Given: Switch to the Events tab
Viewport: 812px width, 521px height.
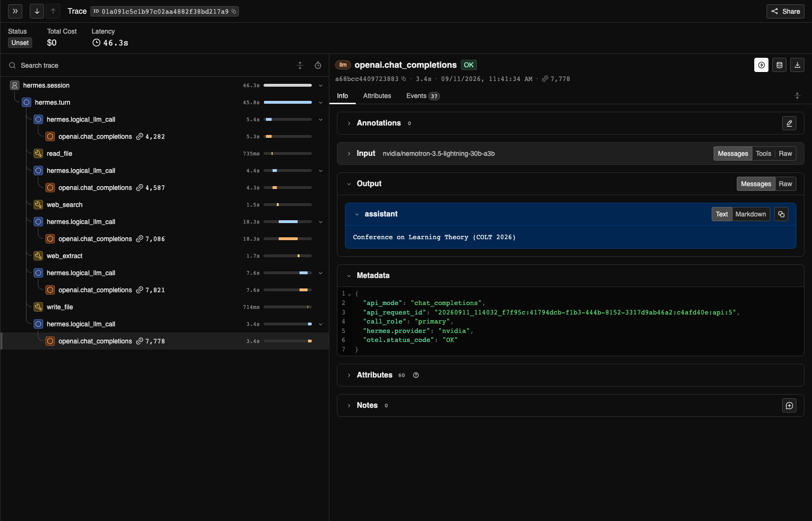Looking at the screenshot, I should tap(423, 96).
